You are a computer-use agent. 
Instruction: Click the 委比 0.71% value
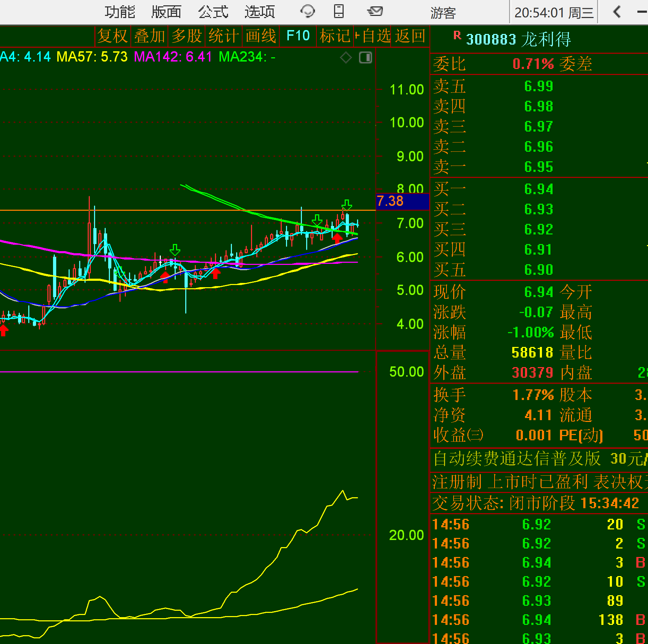point(533,64)
